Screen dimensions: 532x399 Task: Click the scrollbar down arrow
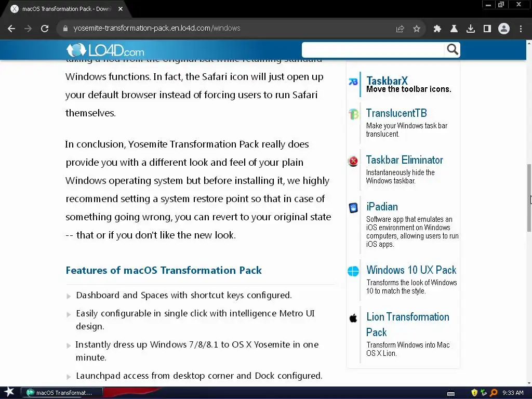529,383
